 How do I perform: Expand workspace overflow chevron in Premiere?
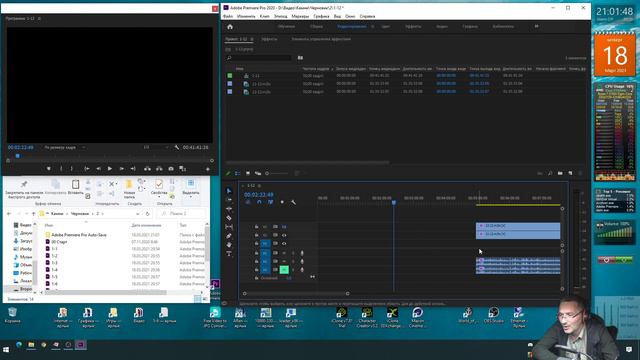536,27
